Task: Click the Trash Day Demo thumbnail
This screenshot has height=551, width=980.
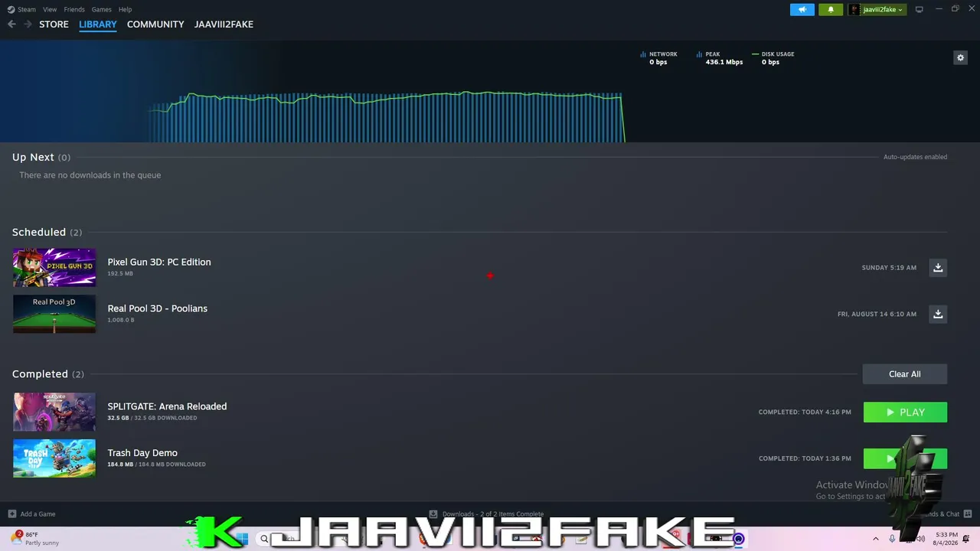Action: pyautogui.click(x=54, y=458)
